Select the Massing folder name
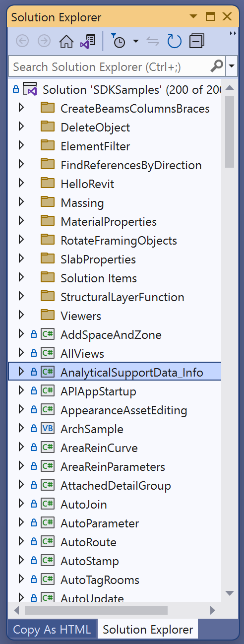Image resolution: width=244 pixels, height=644 pixels. tap(82, 203)
